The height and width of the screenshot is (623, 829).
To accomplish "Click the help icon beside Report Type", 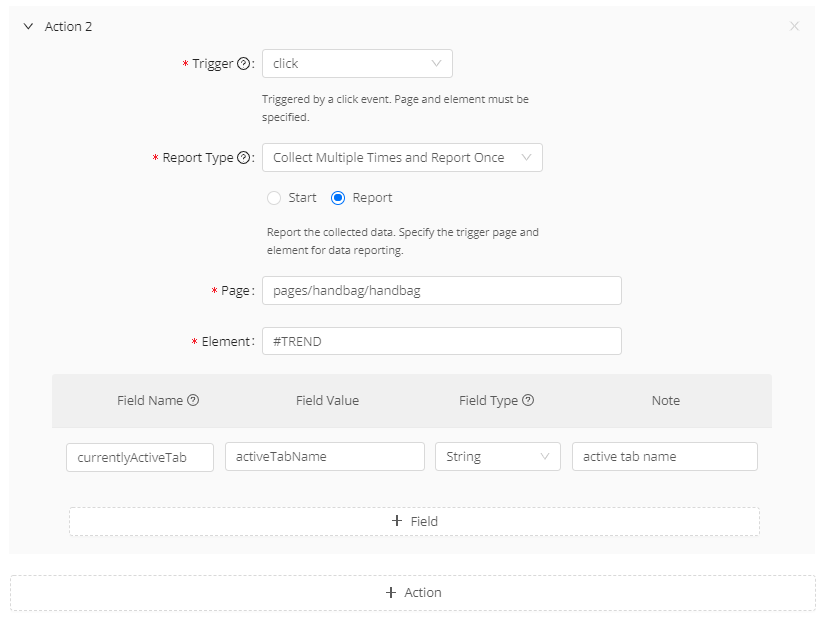I will 243,158.
